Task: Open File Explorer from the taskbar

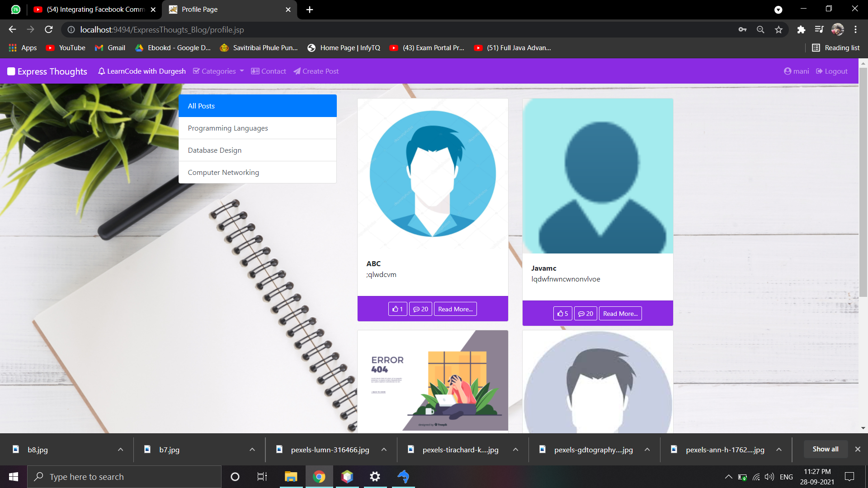Action: pos(291,477)
